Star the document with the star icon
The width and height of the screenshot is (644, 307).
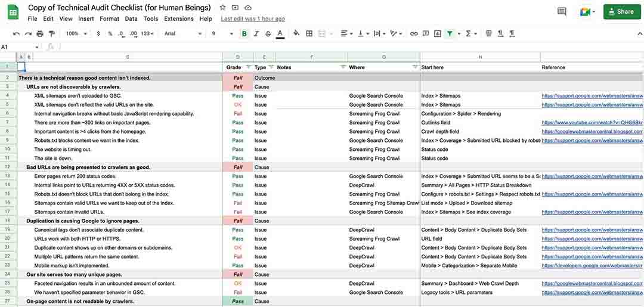coord(222,7)
